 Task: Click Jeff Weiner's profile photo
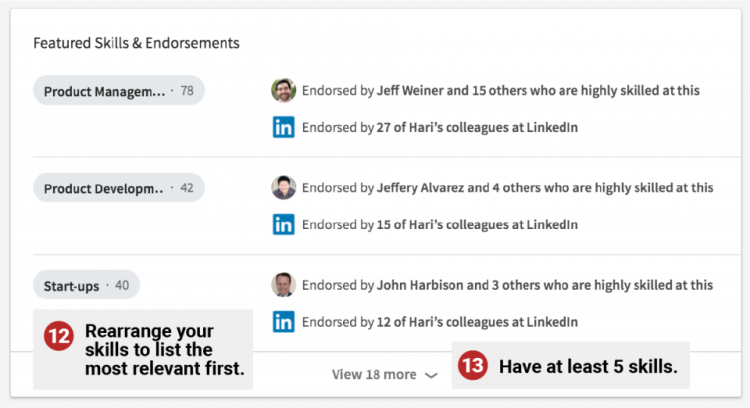[x=283, y=90]
